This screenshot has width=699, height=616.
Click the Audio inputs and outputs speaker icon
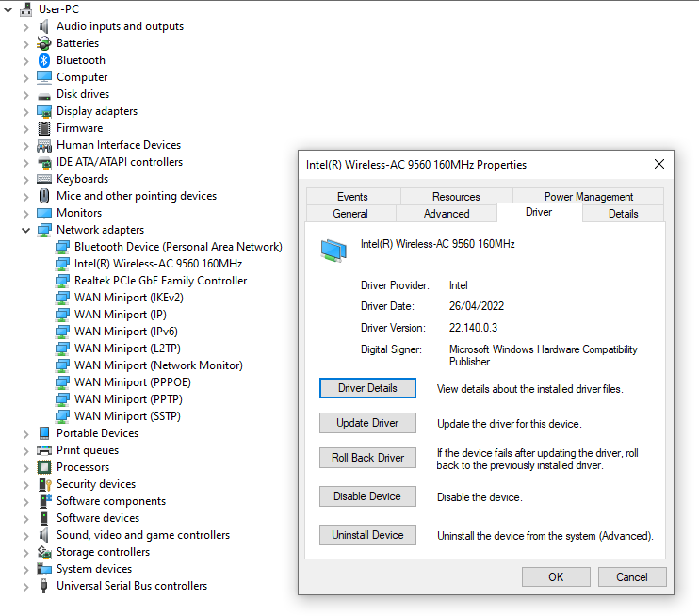tap(43, 26)
